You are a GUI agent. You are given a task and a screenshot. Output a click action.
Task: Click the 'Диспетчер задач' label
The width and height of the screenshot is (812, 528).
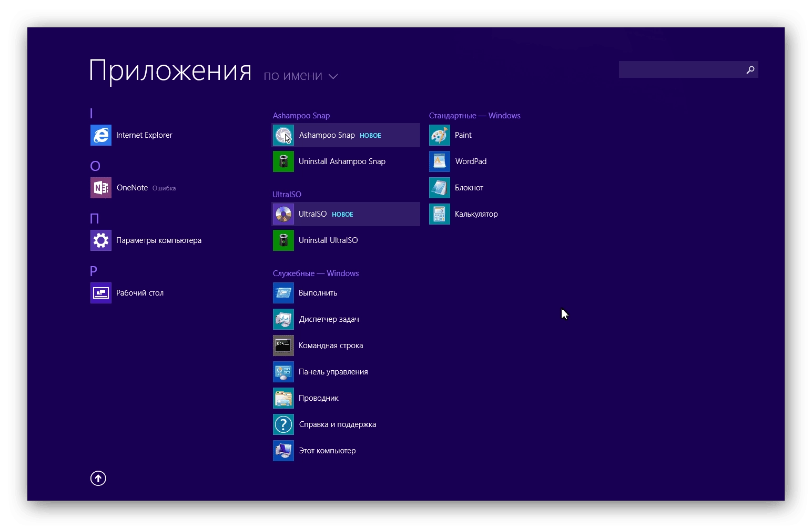click(x=329, y=319)
